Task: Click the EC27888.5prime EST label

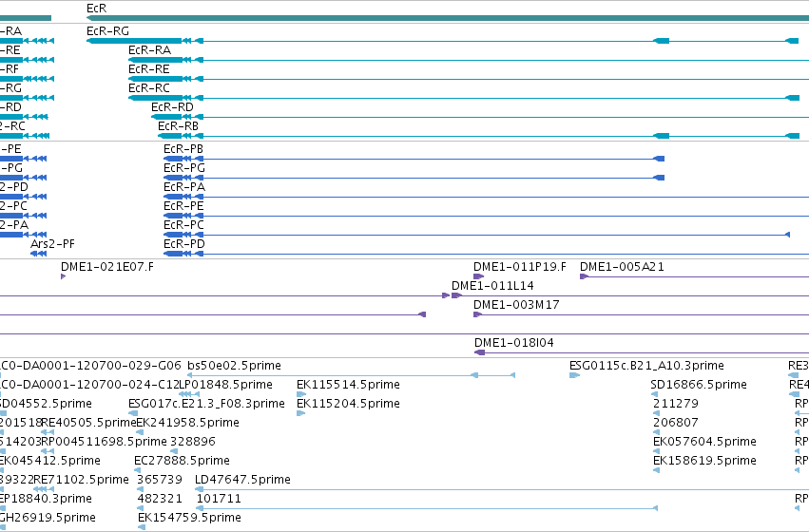Action: (x=183, y=462)
